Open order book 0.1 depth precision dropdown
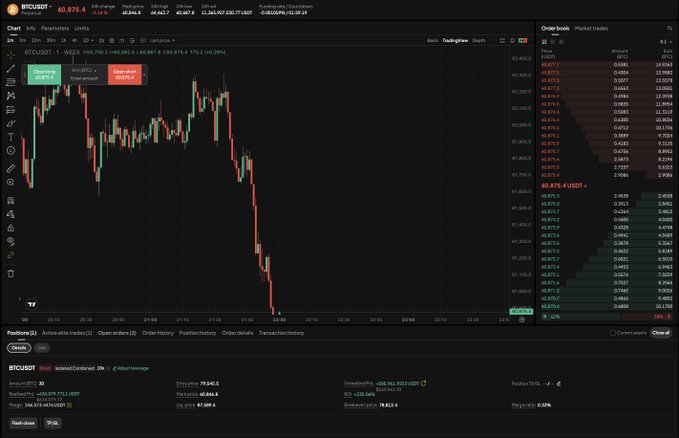Viewport: 679px width, 438px height. pyautogui.click(x=666, y=42)
